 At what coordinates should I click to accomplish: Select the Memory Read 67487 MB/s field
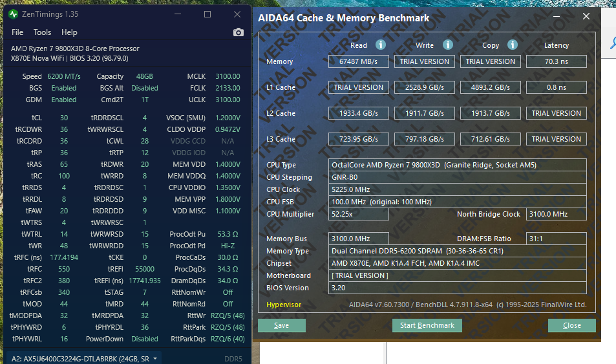(359, 61)
